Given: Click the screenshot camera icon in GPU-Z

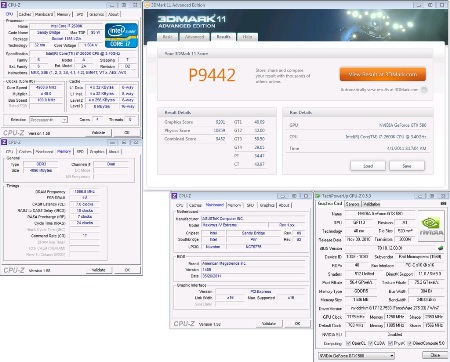Looking at the screenshot, I should click(443, 204).
